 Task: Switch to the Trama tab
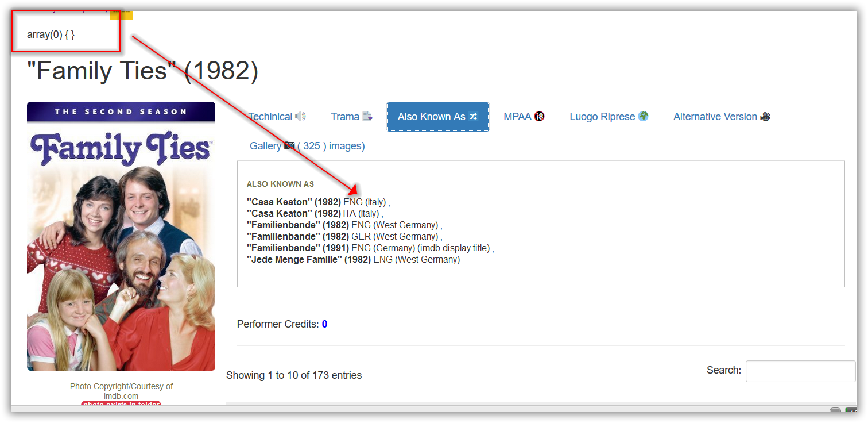pyautogui.click(x=351, y=117)
